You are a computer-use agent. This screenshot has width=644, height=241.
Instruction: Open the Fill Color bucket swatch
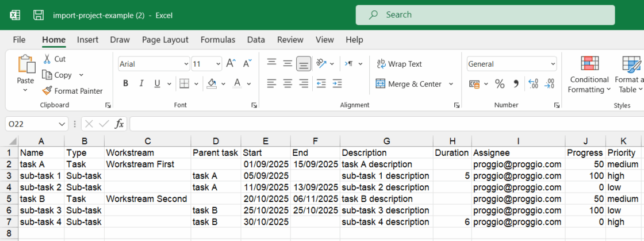click(212, 84)
